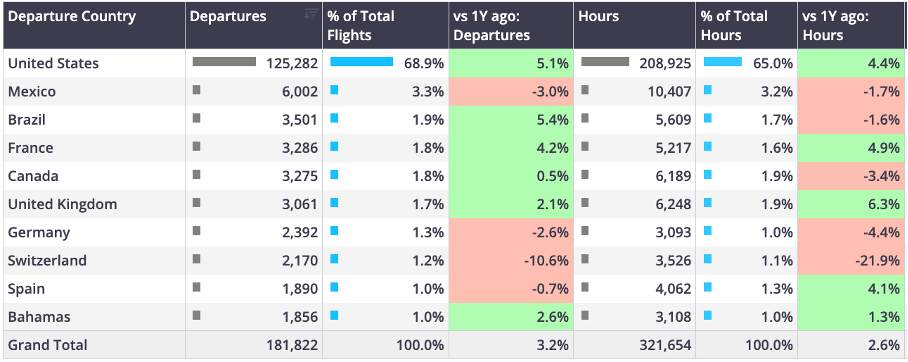Select the Germany row label
This screenshot has height=362, width=908.
(39, 233)
